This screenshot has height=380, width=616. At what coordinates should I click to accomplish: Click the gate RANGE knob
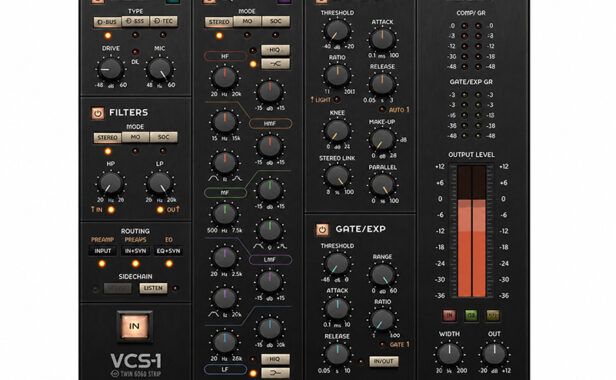click(382, 274)
